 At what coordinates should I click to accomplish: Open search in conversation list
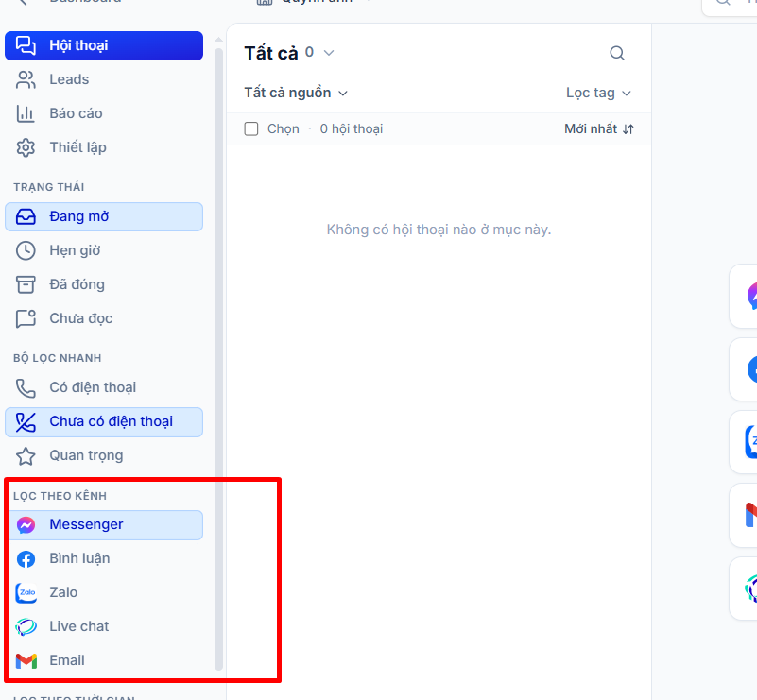coord(617,53)
